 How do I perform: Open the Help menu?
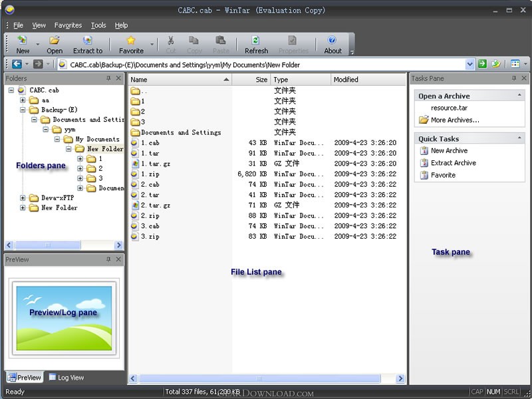[x=121, y=25]
